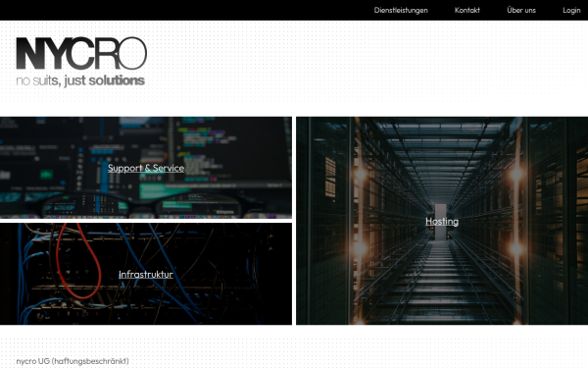Go to the Kontakt page
This screenshot has width=588, height=368.
click(466, 10)
